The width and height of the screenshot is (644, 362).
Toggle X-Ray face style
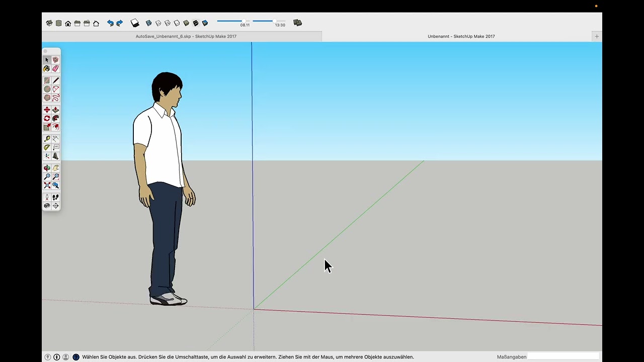(x=149, y=23)
